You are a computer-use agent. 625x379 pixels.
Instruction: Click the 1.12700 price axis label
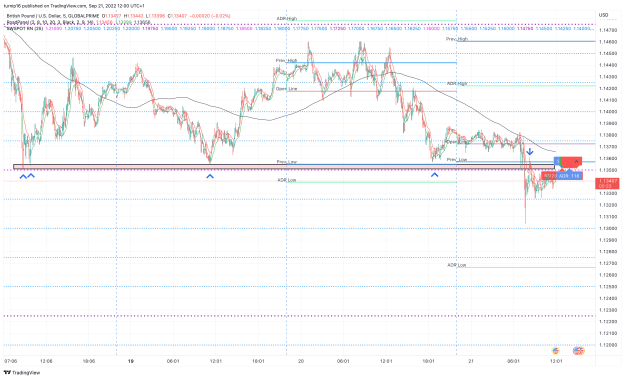tap(609, 263)
